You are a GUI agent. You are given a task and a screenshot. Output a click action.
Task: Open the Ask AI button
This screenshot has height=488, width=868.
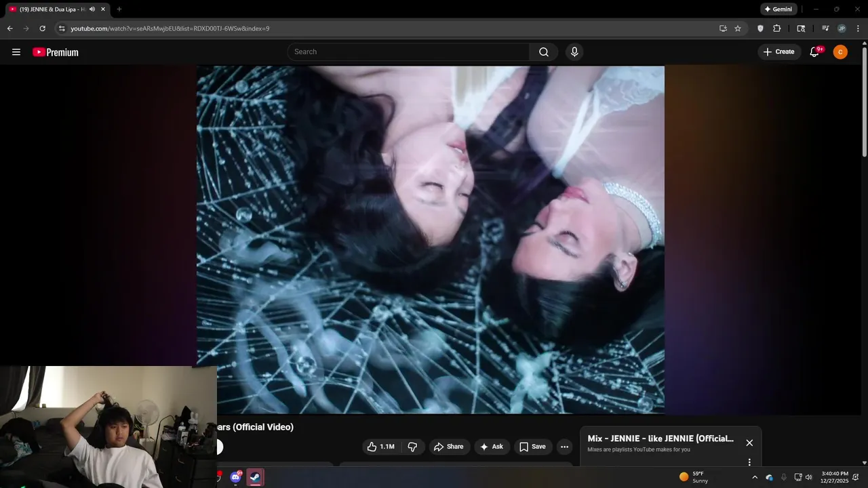point(492,447)
